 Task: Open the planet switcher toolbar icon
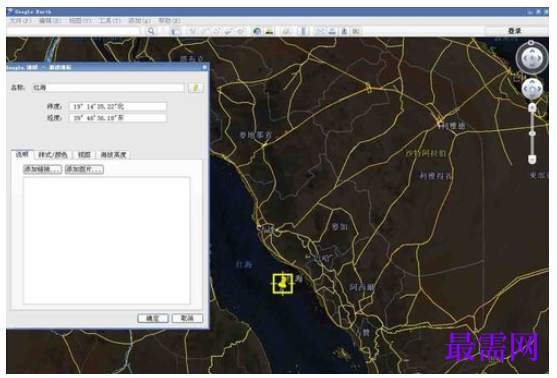(x=286, y=31)
